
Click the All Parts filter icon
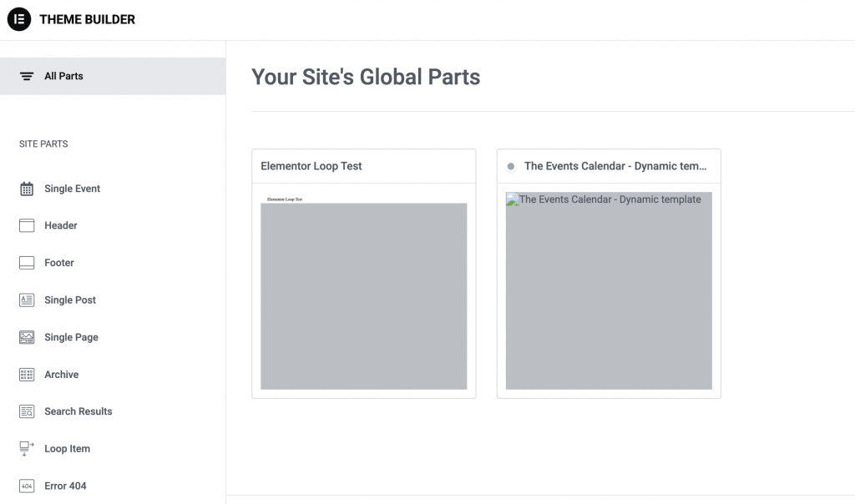point(27,76)
